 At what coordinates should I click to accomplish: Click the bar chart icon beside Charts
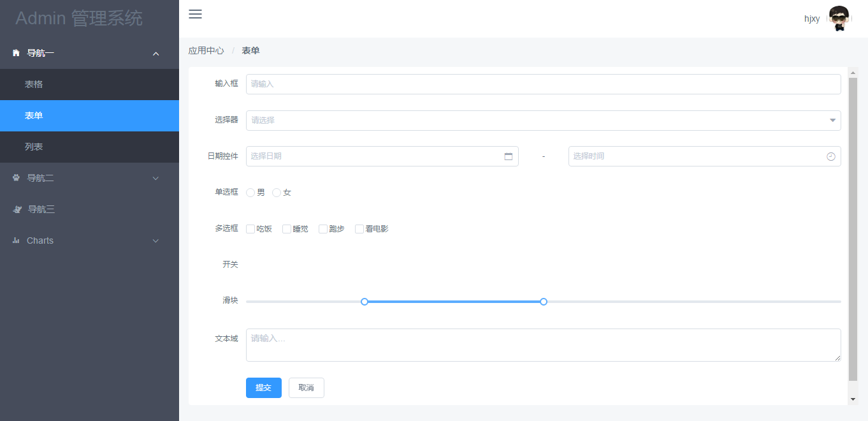(16, 240)
